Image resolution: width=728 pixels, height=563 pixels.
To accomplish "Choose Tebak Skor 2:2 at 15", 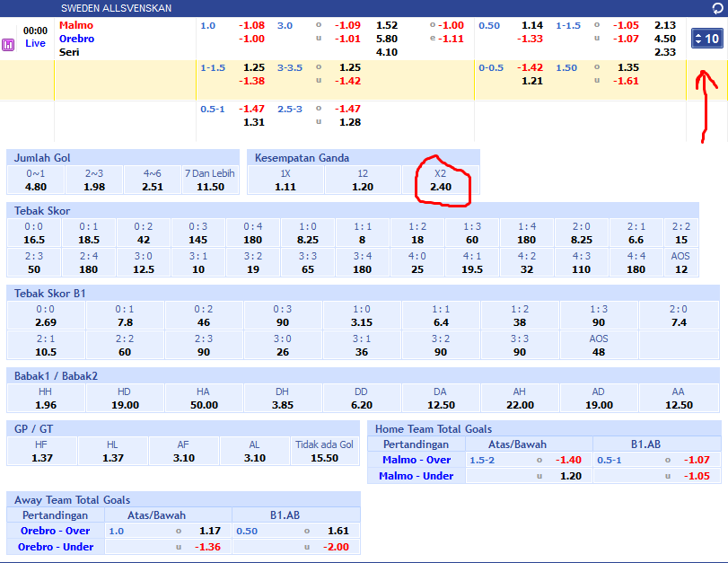I will (x=681, y=240).
